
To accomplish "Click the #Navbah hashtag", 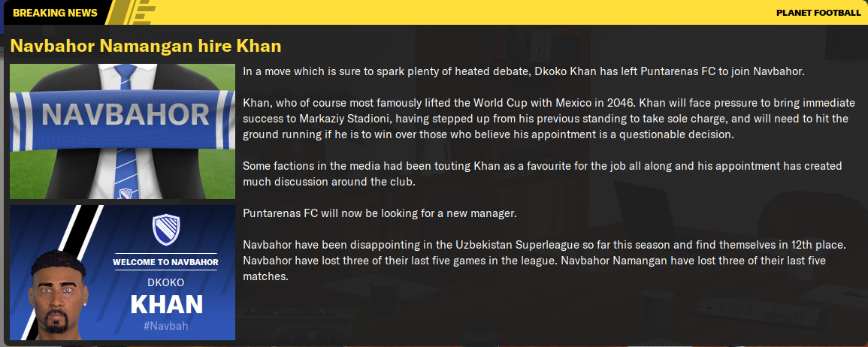I will coord(165,326).
